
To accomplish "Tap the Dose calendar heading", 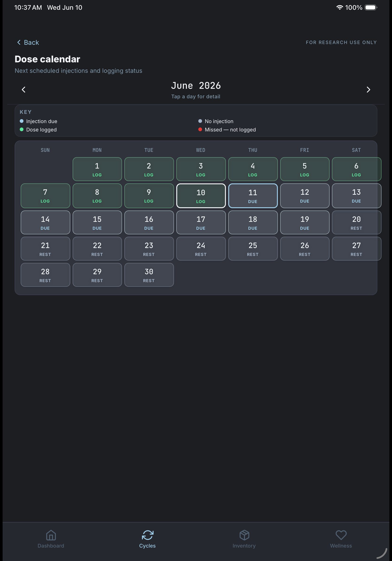I will [47, 59].
